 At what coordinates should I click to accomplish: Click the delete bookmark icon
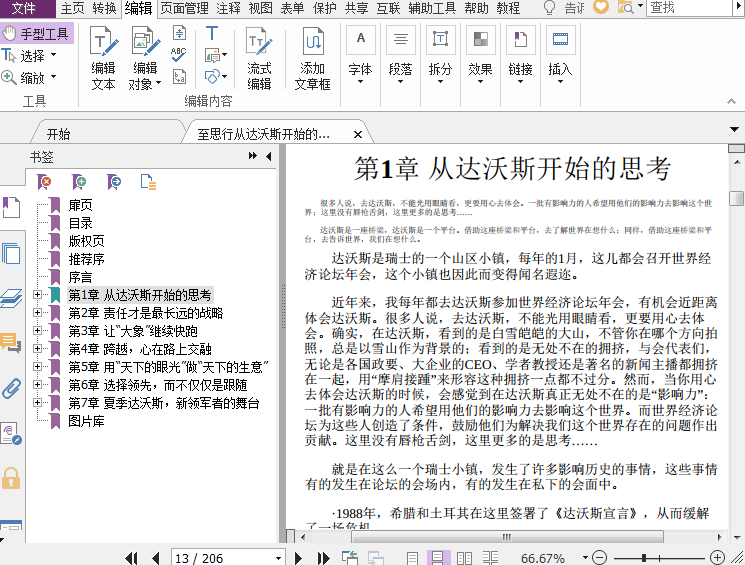(44, 181)
